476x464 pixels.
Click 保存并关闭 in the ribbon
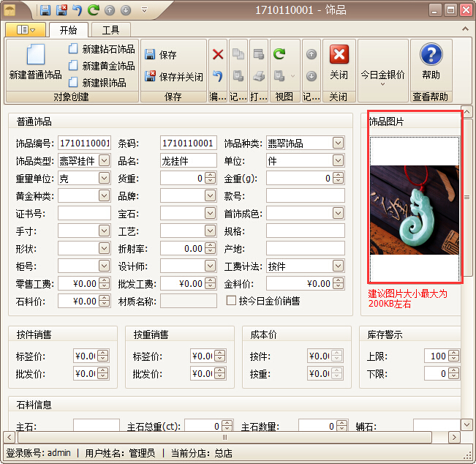click(x=174, y=76)
